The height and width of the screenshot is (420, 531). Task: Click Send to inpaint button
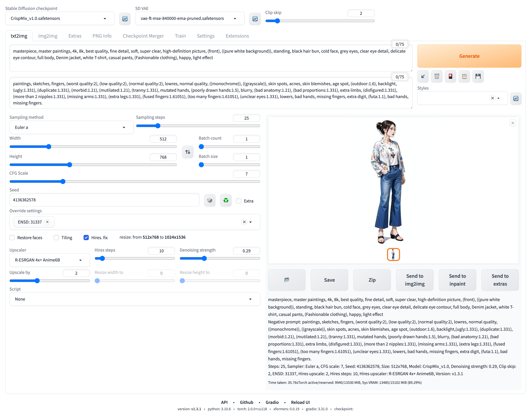tap(457, 280)
